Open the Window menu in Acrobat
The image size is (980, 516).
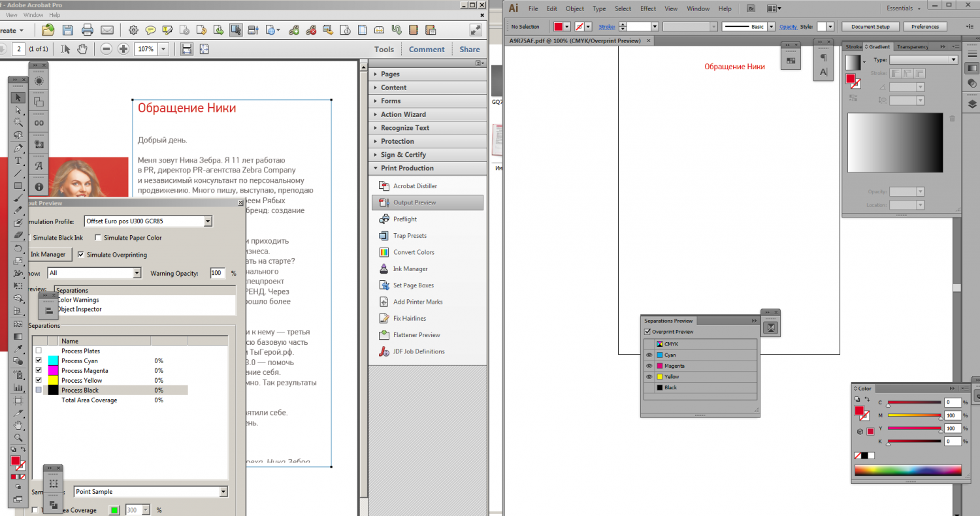[33, 15]
